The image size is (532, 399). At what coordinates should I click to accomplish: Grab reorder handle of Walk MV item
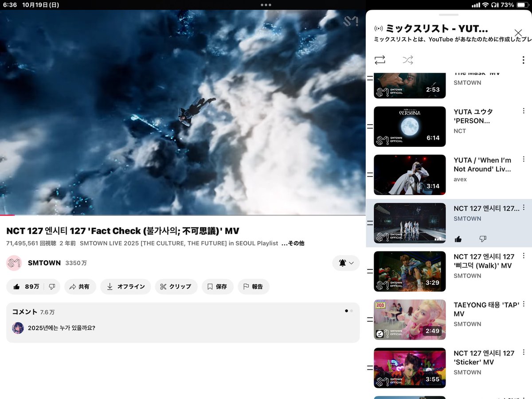pos(370,271)
